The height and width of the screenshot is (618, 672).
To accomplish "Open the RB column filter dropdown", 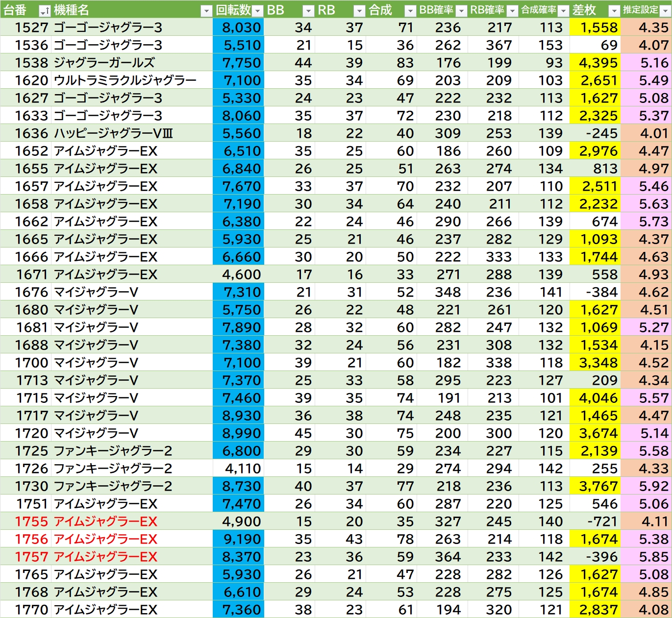I will (x=359, y=11).
